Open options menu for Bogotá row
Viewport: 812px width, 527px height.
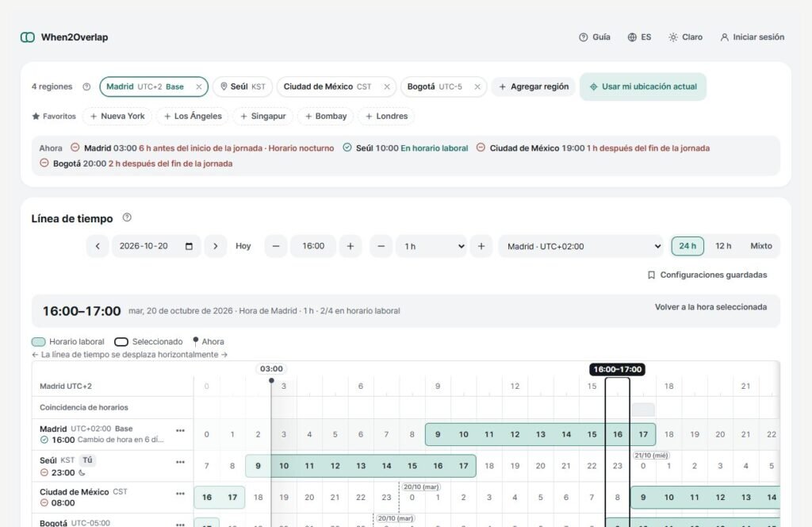click(180, 524)
